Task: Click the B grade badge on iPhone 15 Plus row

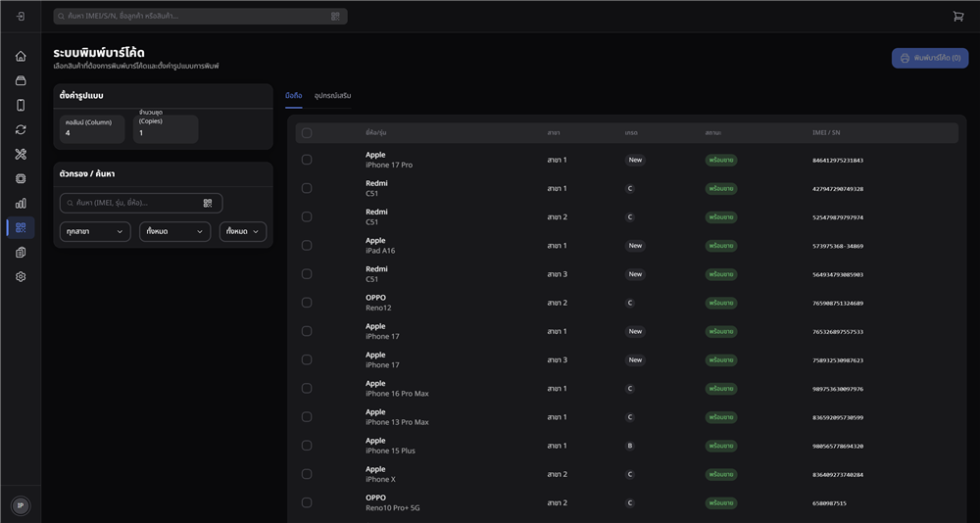Action: pos(630,447)
